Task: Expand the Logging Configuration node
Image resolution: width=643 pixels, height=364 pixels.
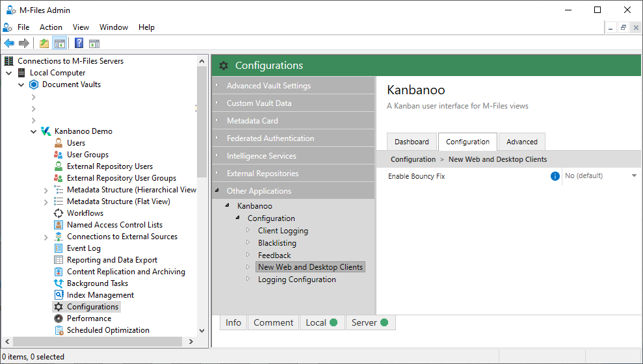Action: 248,279
